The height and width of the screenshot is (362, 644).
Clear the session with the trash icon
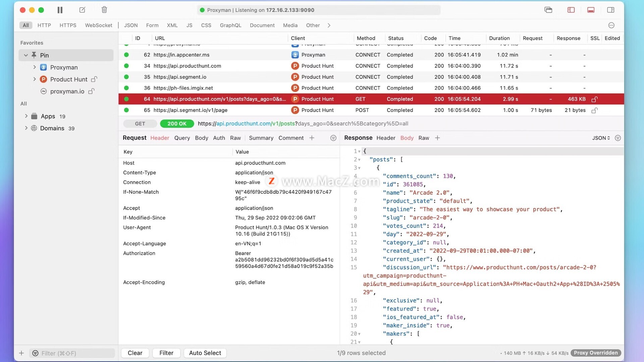click(104, 10)
